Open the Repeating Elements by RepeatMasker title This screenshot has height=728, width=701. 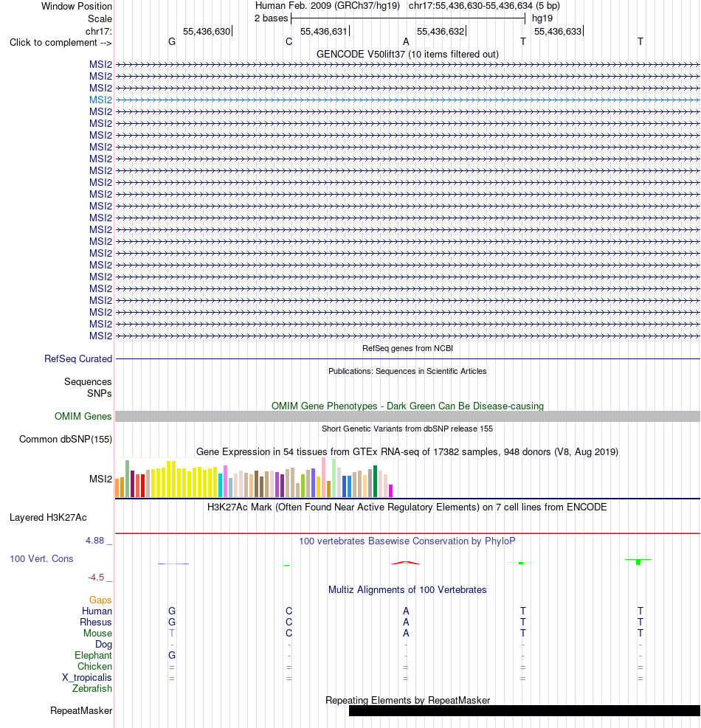point(407,700)
